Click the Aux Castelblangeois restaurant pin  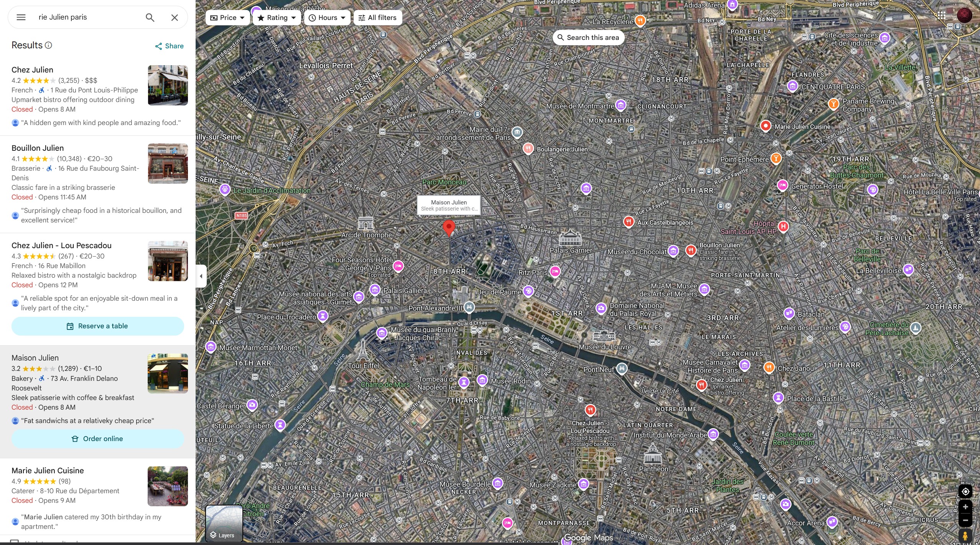click(628, 222)
